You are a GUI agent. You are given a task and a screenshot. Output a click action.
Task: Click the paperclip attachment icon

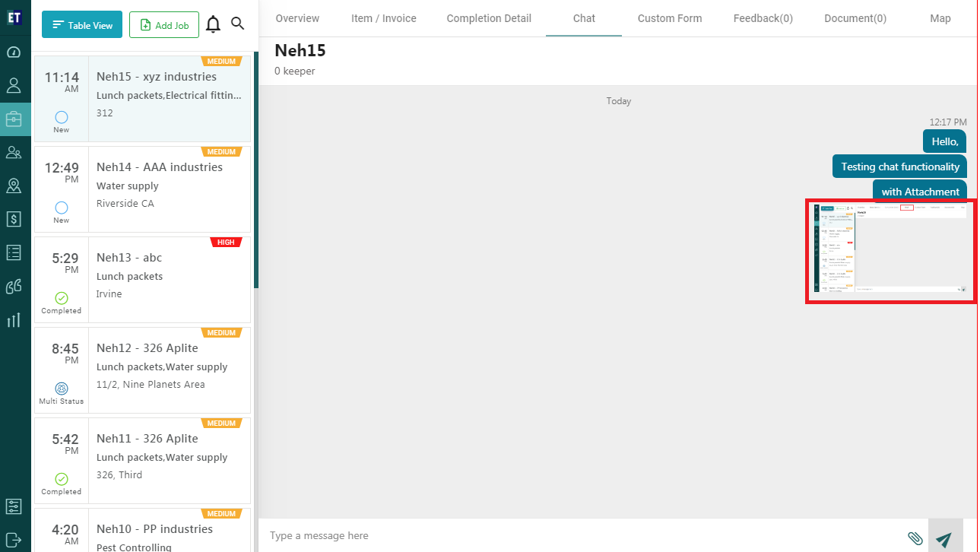(915, 538)
